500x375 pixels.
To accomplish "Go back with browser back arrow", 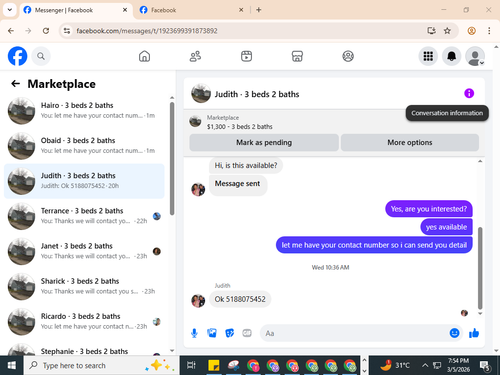I will 11,31.
